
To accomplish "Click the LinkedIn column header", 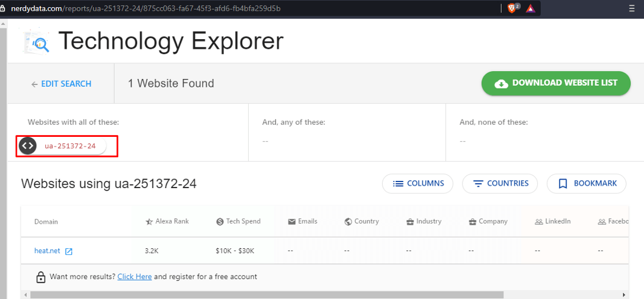I will [x=553, y=221].
